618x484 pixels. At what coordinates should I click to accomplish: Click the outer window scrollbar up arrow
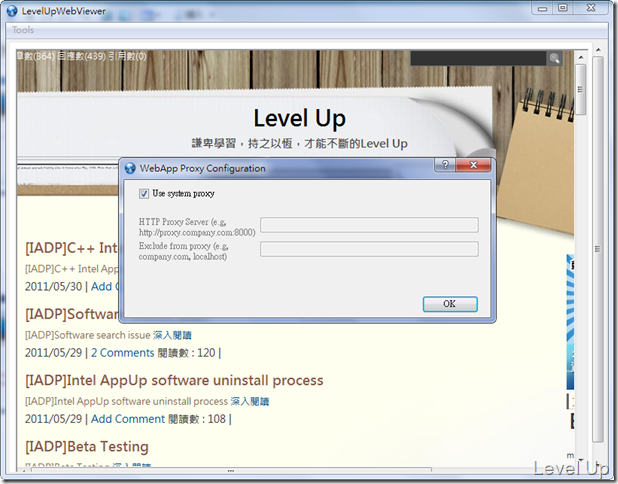[598, 50]
